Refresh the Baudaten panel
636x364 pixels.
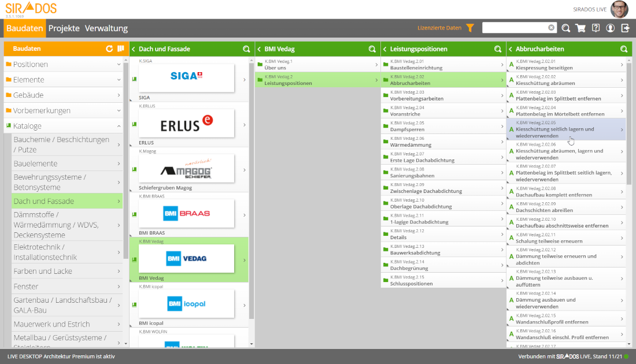pos(109,49)
